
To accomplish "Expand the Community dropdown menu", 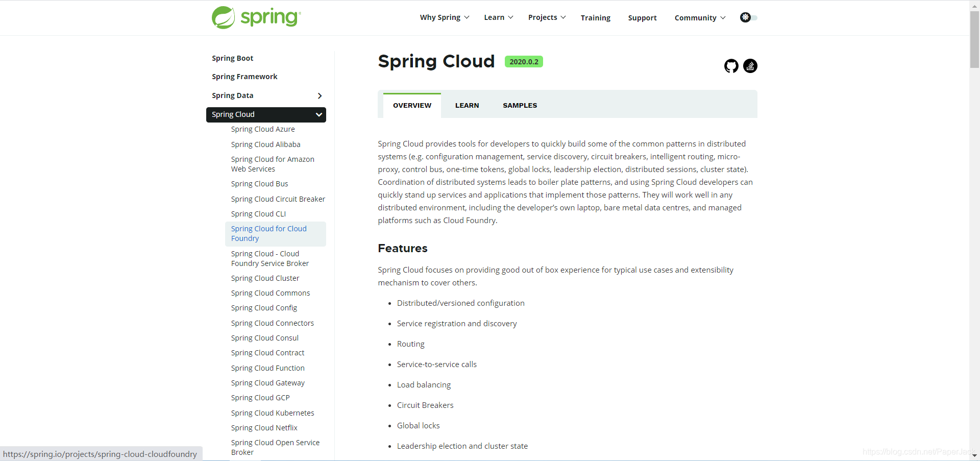I will point(700,18).
